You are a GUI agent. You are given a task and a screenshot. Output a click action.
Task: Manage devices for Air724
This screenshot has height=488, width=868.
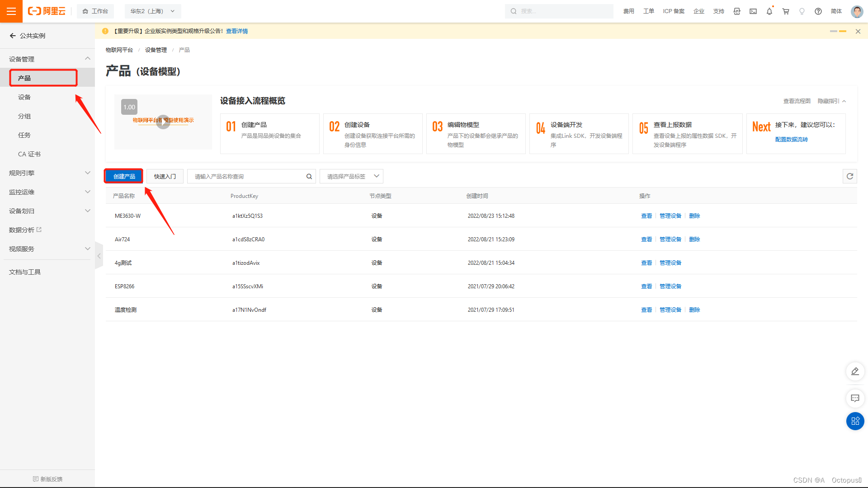[670, 239]
